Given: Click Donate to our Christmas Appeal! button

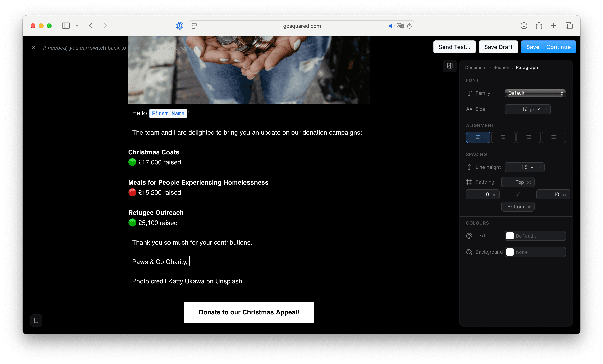Looking at the screenshot, I should click(249, 312).
